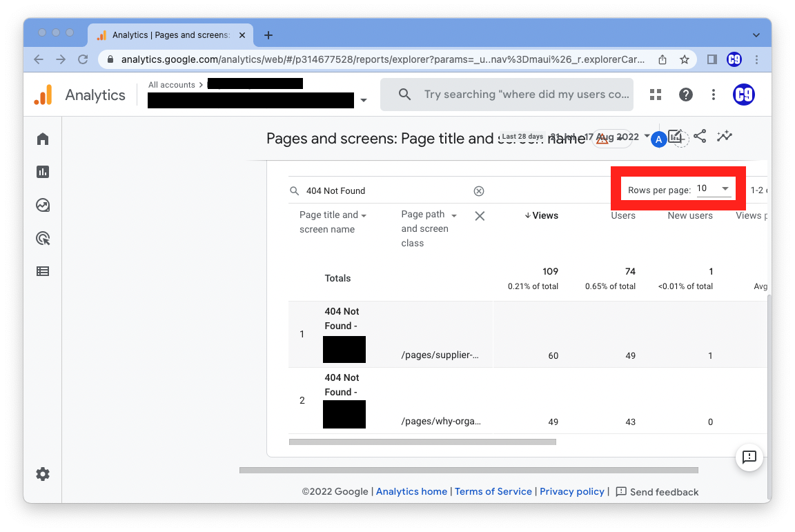Open the Explore icon in sidebar
This screenshot has height=532, width=795.
pos(43,205)
